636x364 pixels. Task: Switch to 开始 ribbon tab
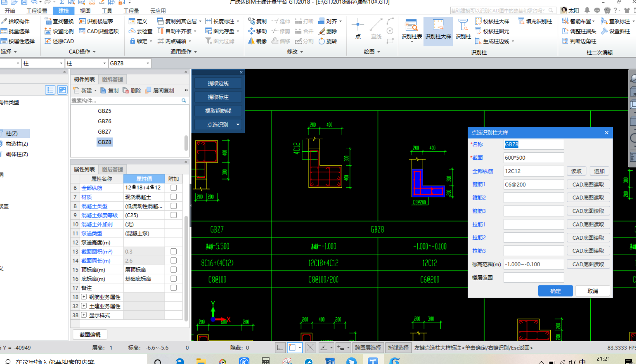pyautogui.click(x=10, y=11)
